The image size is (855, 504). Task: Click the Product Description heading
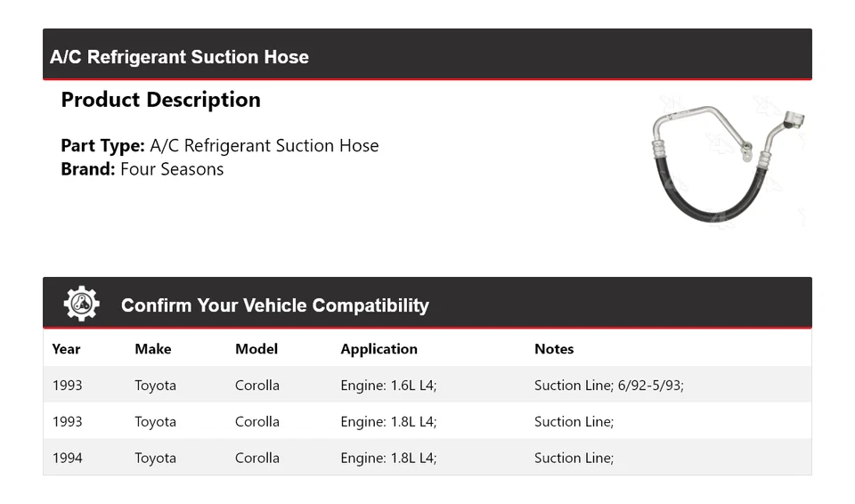pyautogui.click(x=160, y=100)
